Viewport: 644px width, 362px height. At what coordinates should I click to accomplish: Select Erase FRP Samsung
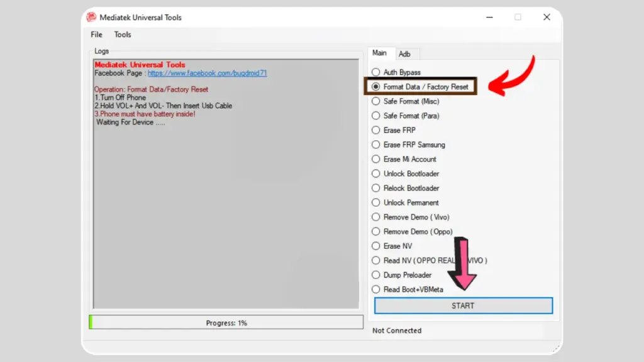[x=376, y=145]
